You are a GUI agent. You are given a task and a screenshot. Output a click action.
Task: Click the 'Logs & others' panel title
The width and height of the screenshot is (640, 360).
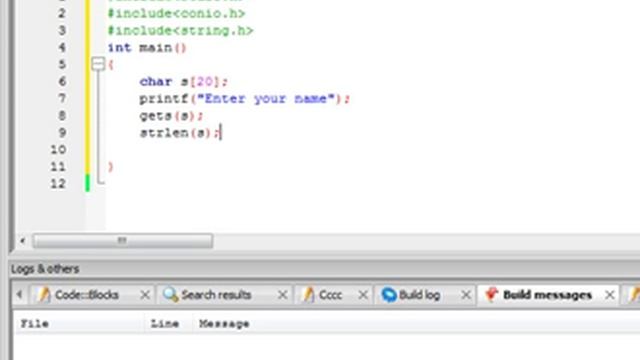tap(45, 269)
